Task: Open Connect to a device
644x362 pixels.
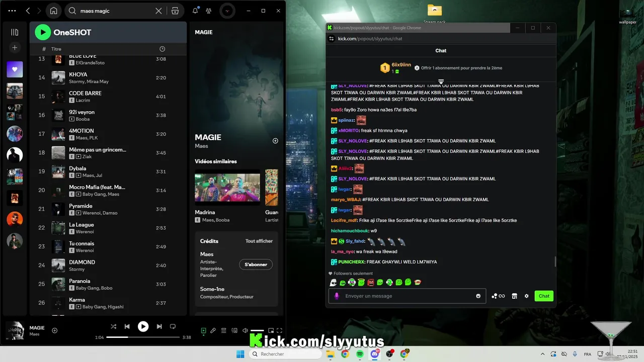Action: (234, 330)
